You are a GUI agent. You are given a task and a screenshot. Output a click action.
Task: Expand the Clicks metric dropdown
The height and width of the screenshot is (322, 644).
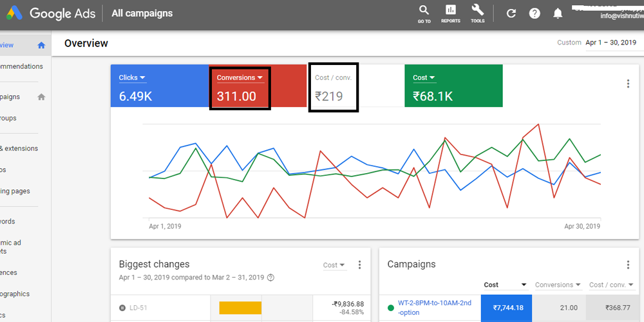point(132,78)
